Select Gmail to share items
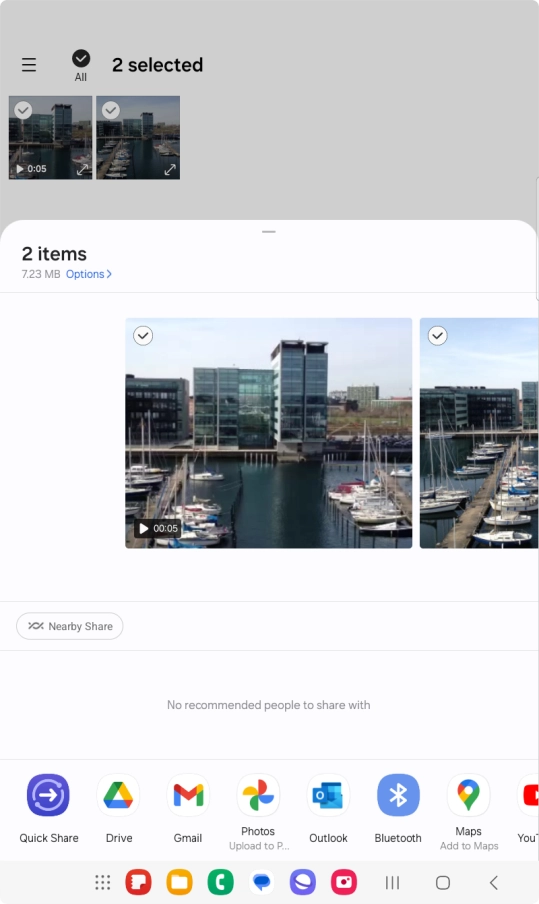 188,795
